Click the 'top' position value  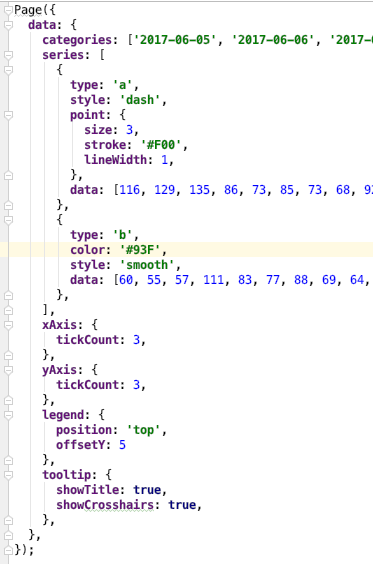(144, 430)
